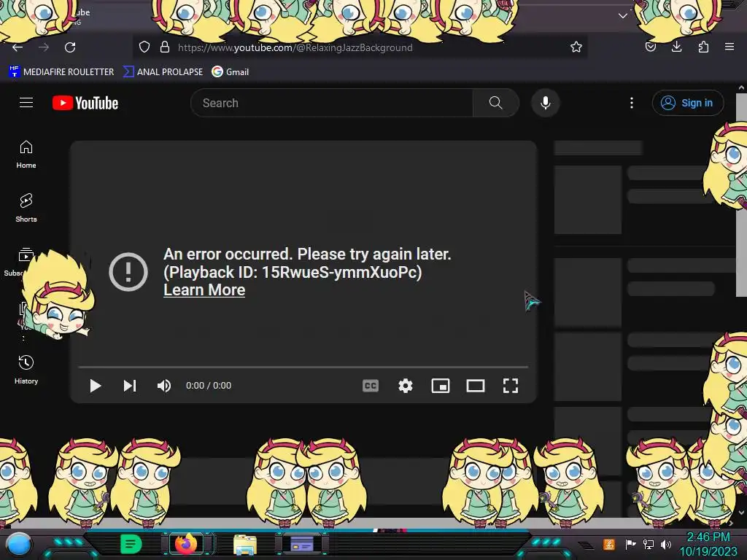747x560 pixels.
Task: Open History in sidebar
Action: [x=26, y=370]
